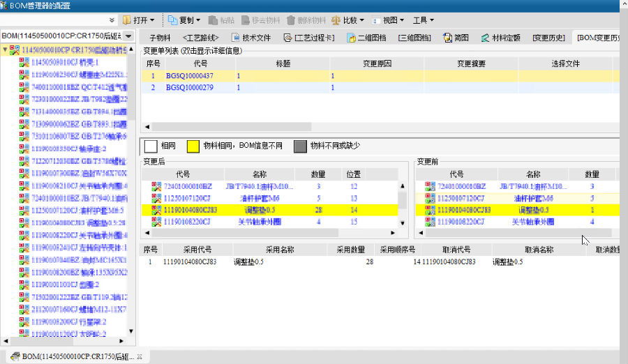628x364 pixels.
Task: Click down arrow of 变更后 vertical scrollbar
Action: [x=403, y=223]
